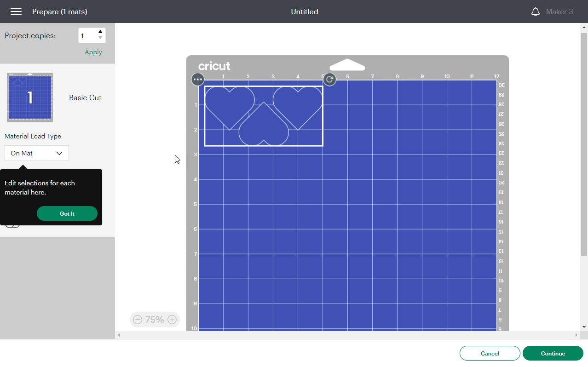Viewport: 588px width, 367px height.
Task: Cancel the prepare screen
Action: point(490,353)
